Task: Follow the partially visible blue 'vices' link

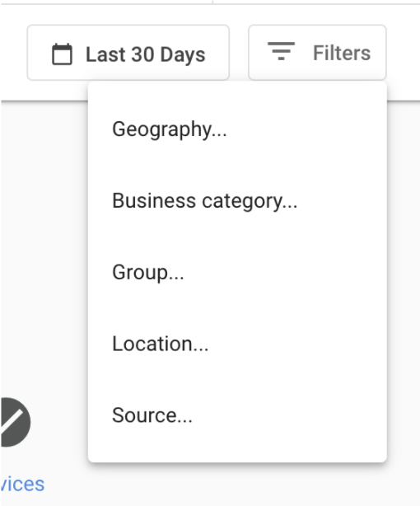Action: [x=22, y=484]
